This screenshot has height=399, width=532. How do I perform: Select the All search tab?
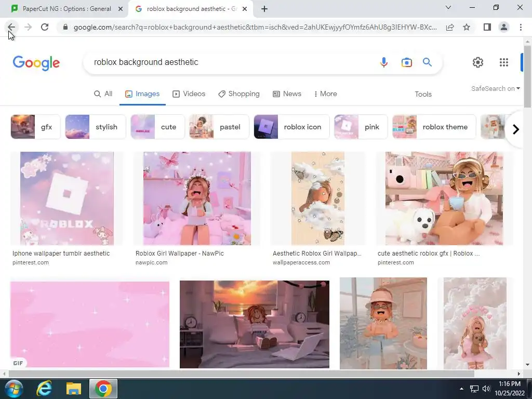tap(103, 94)
